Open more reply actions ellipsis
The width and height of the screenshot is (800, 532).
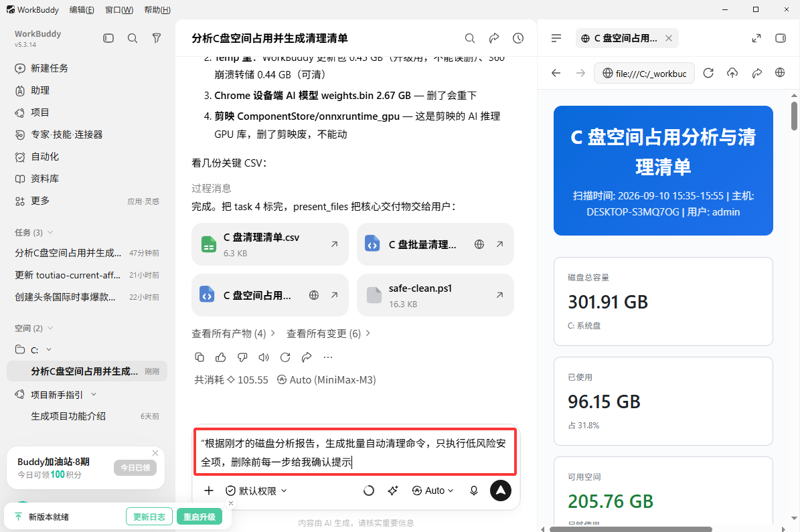[x=327, y=357]
